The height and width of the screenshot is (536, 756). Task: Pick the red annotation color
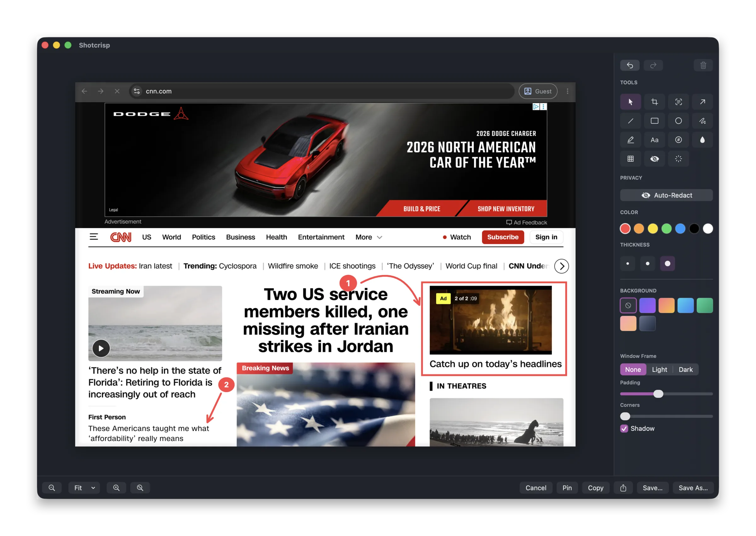pyautogui.click(x=625, y=228)
